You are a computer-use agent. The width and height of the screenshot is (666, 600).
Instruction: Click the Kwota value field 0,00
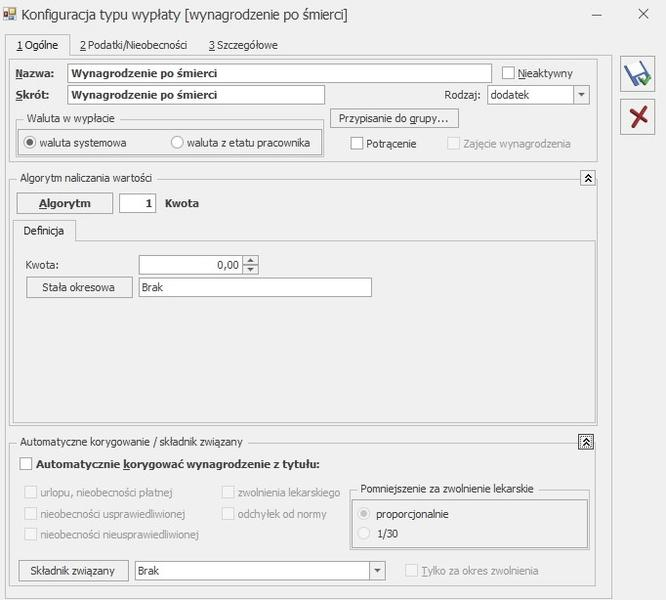pyautogui.click(x=191, y=265)
